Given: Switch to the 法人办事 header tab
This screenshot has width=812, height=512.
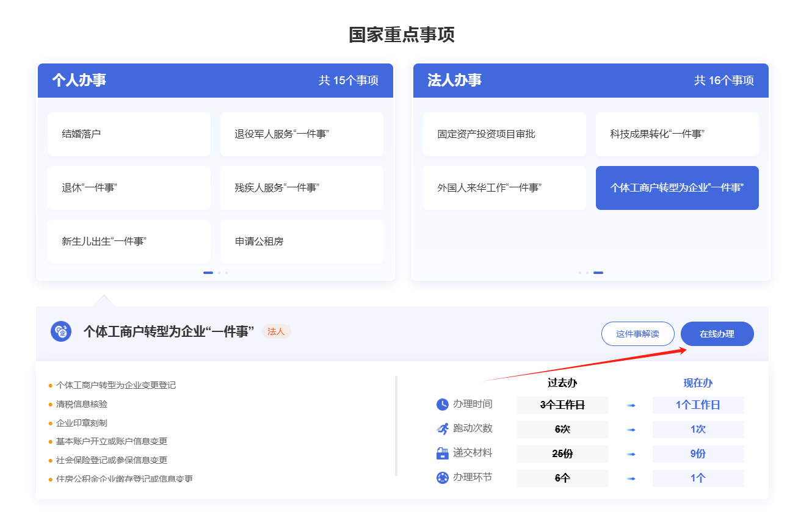Looking at the screenshot, I should [455, 81].
